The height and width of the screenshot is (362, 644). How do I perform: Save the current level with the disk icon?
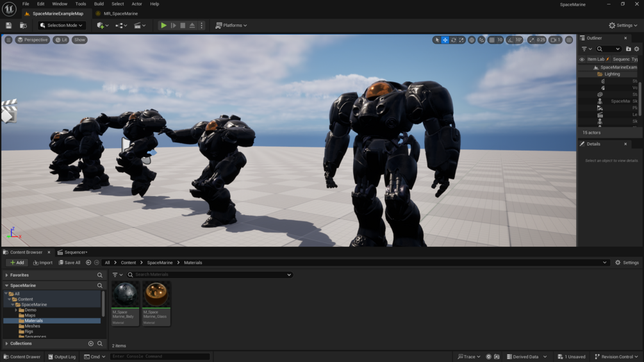(x=8, y=26)
